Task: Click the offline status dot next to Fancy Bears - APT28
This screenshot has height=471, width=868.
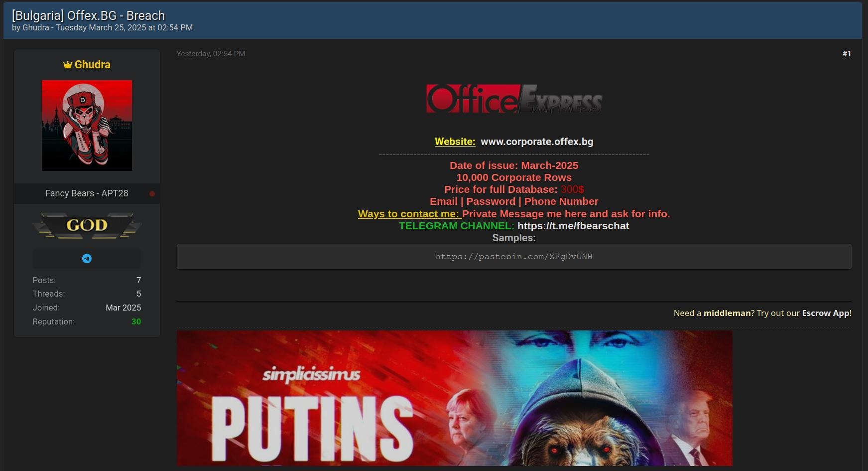Action: (x=152, y=194)
